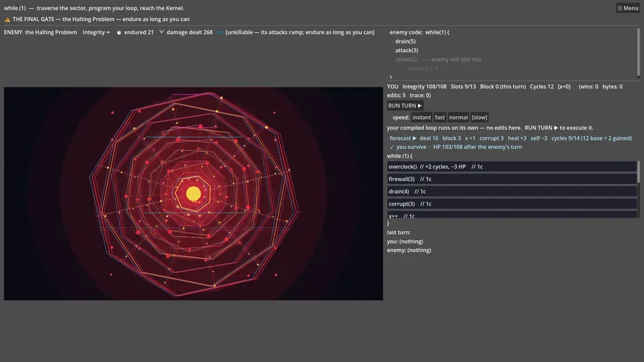Click the 'heal +3' forecast value

pyautogui.click(x=517, y=138)
